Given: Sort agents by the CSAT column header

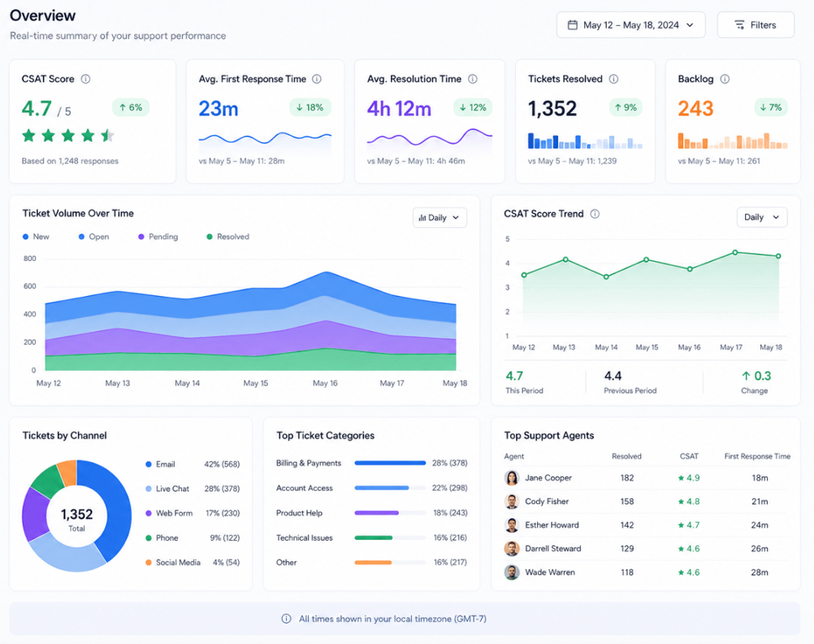Looking at the screenshot, I should 689,456.
